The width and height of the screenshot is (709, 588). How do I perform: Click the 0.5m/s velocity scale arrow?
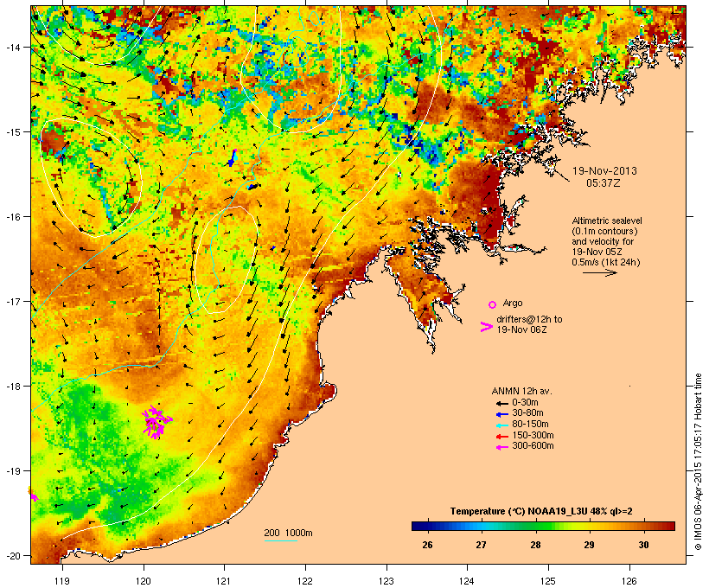[599, 272]
